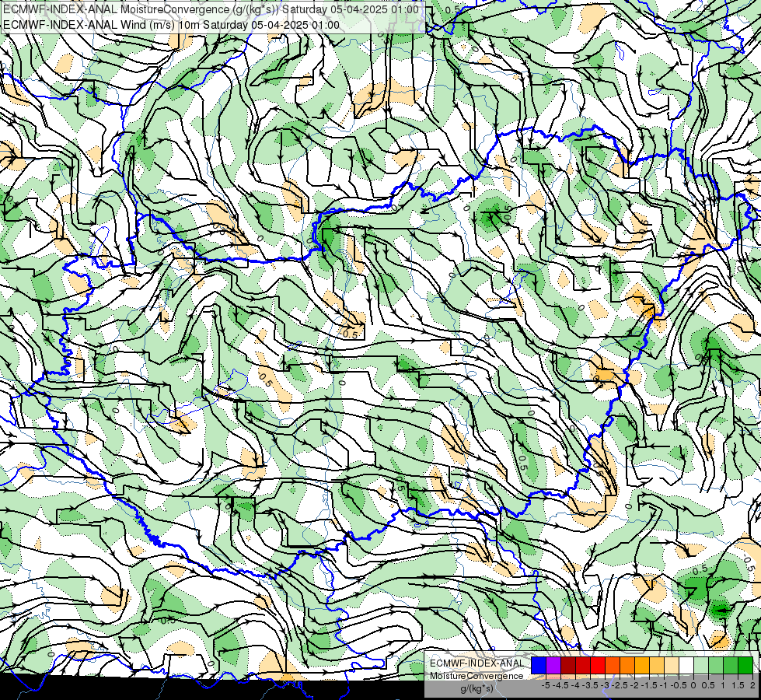761x700 pixels.
Task: Pick the darkest green legend swatch
Action: point(745,666)
